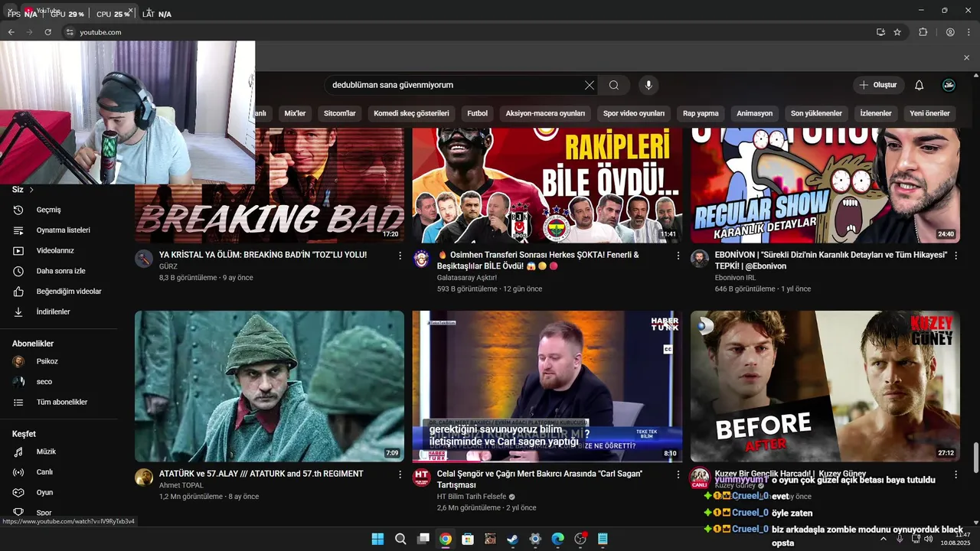
Task: Start voice search with microphone
Action: point(648,86)
